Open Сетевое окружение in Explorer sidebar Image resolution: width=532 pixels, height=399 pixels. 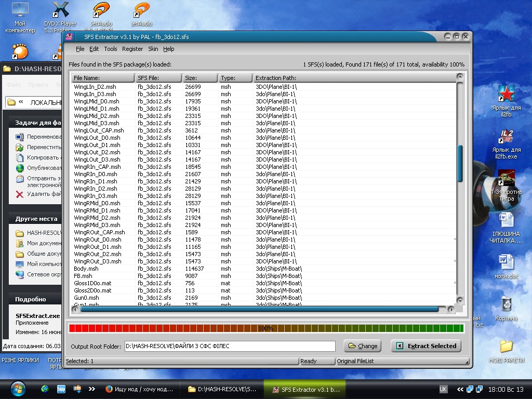(38, 274)
